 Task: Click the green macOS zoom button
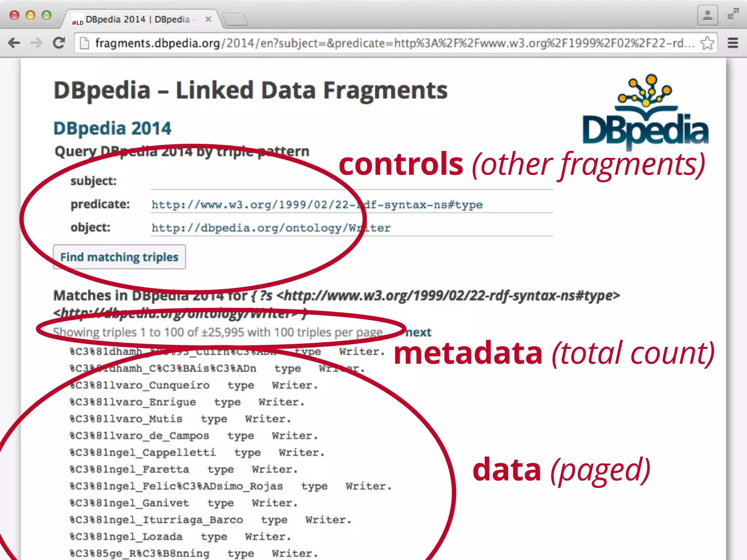point(47,15)
